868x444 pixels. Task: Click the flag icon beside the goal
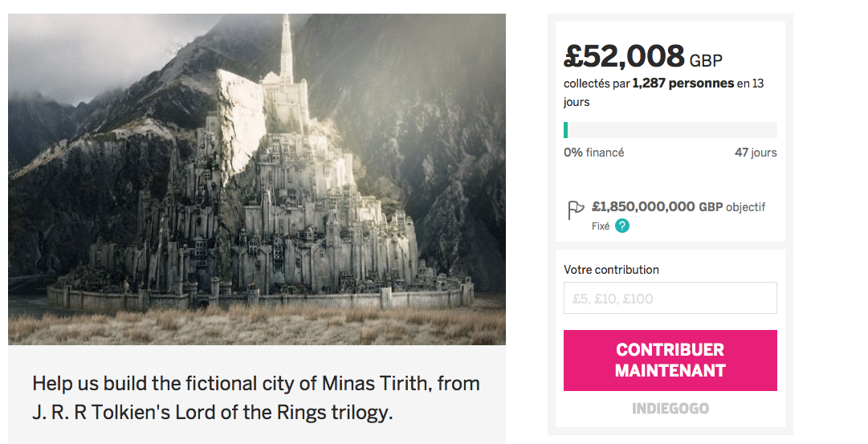576,210
